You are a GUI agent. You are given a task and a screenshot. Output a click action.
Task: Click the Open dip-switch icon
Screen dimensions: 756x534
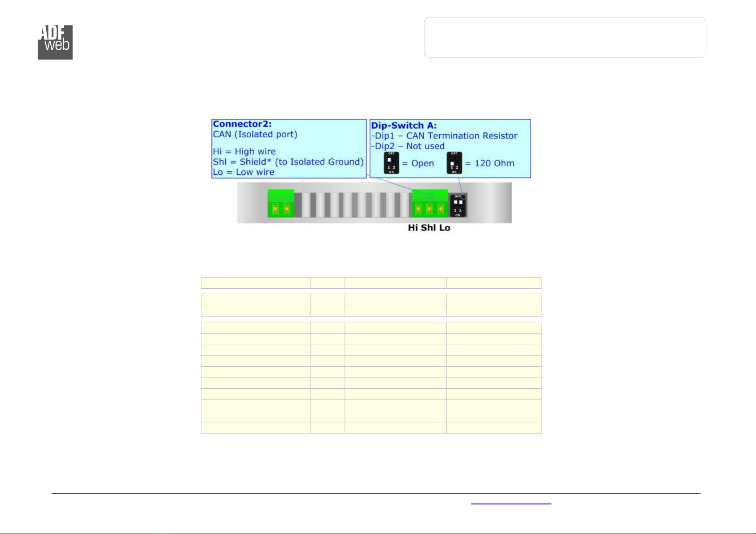point(391,163)
